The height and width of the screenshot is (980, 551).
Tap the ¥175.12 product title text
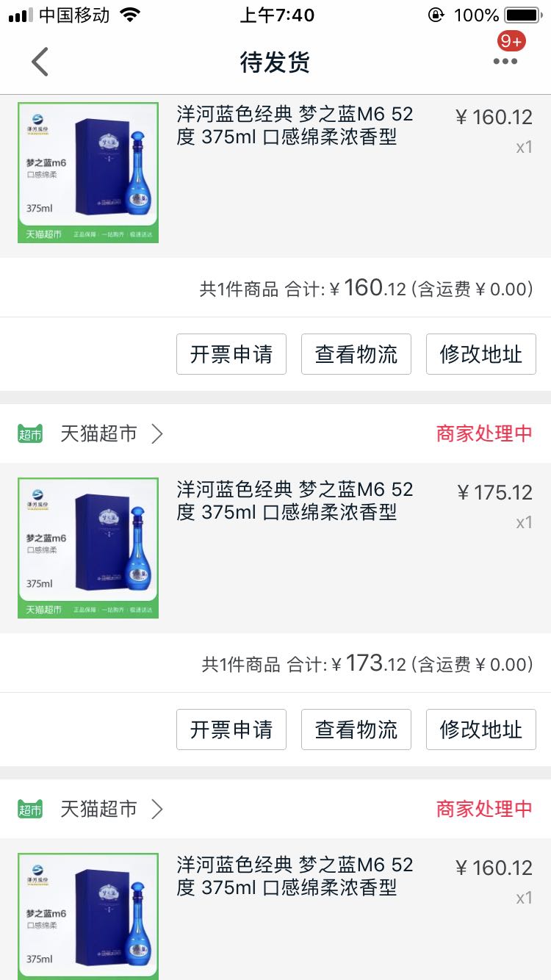click(x=295, y=500)
